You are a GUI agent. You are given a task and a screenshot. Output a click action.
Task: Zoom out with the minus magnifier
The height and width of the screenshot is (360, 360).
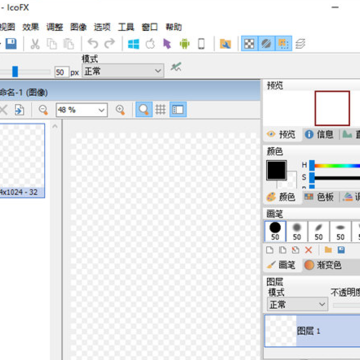tap(43, 110)
